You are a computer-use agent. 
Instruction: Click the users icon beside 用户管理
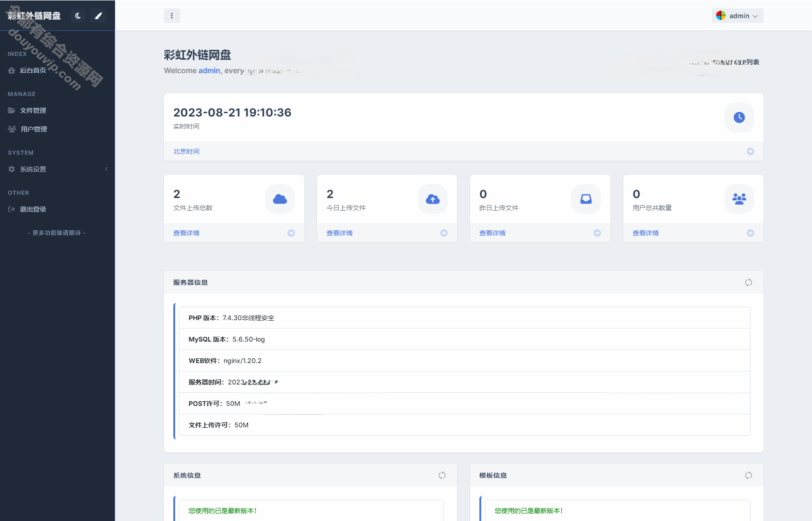(12, 129)
